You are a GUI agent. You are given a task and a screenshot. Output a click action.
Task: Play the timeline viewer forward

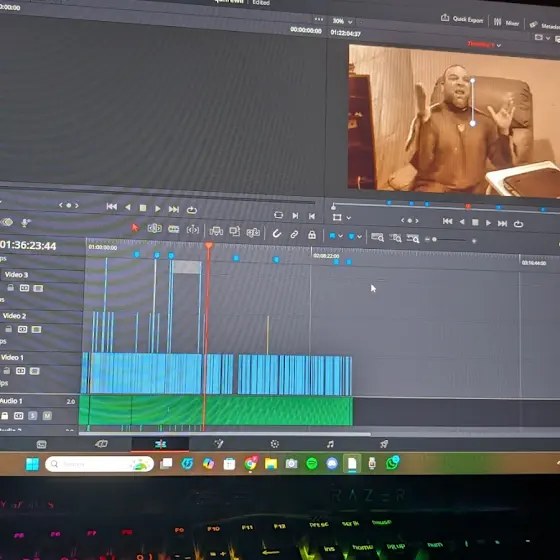pyautogui.click(x=488, y=223)
